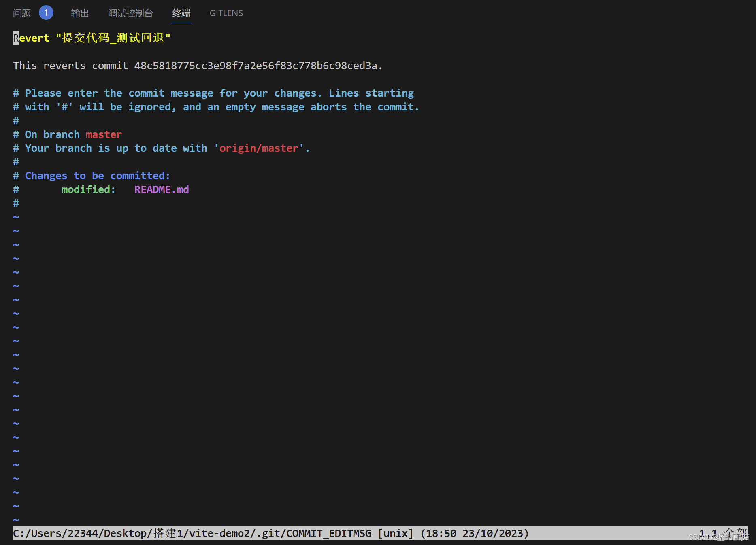Click the red branch name 'master'
Image resolution: width=756 pixels, height=545 pixels.
[x=104, y=134]
